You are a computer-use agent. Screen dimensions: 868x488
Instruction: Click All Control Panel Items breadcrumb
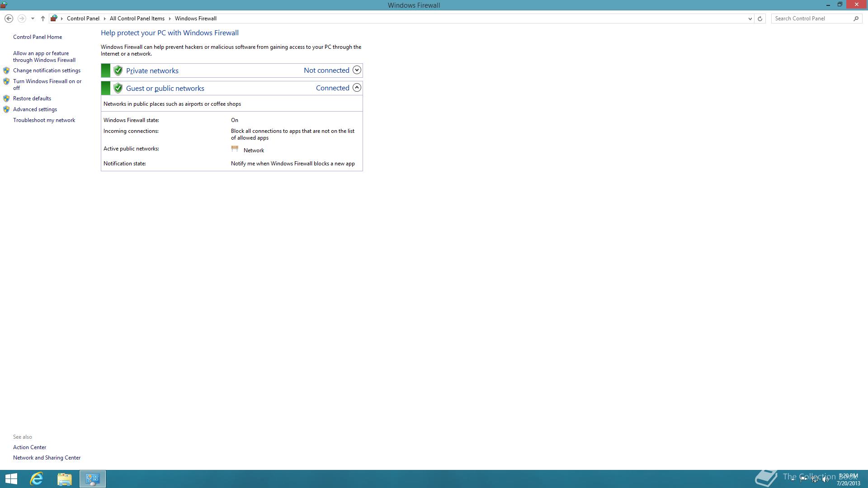click(x=137, y=19)
